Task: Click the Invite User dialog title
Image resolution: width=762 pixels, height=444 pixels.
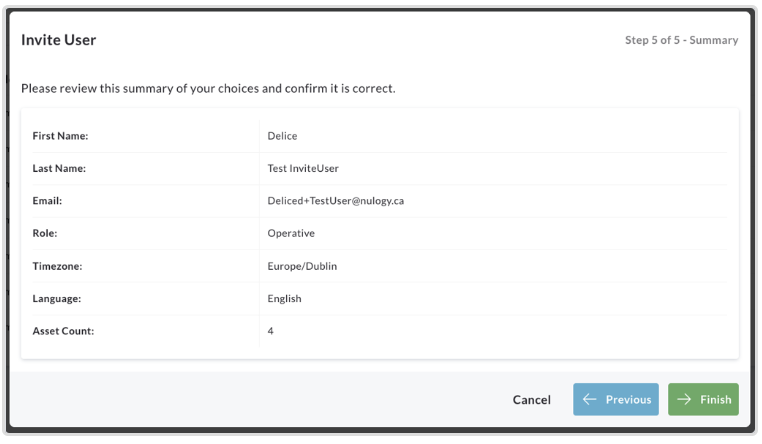Action: coord(58,40)
